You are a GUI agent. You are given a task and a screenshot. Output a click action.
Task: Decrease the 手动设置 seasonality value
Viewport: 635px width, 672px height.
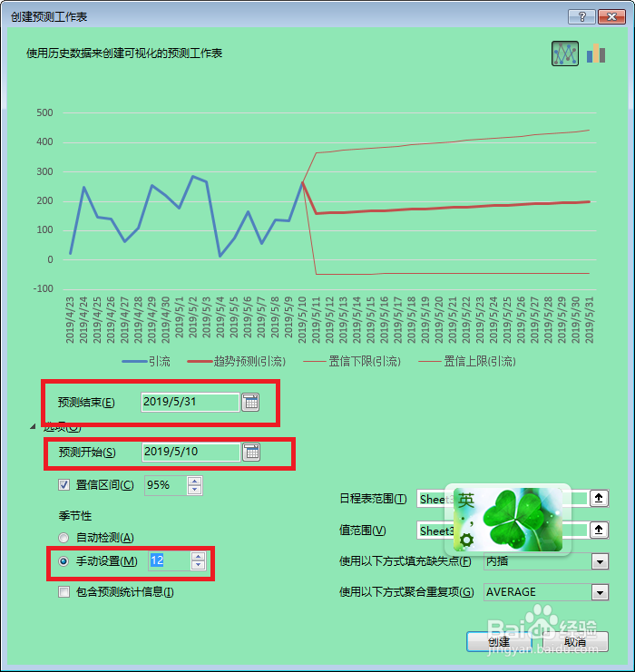198,565
